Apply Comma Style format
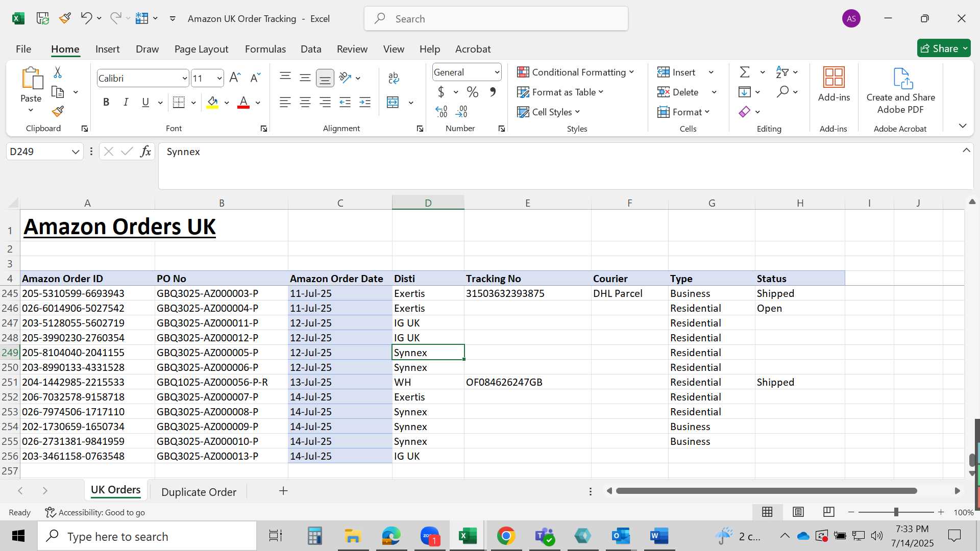 pos(493,92)
